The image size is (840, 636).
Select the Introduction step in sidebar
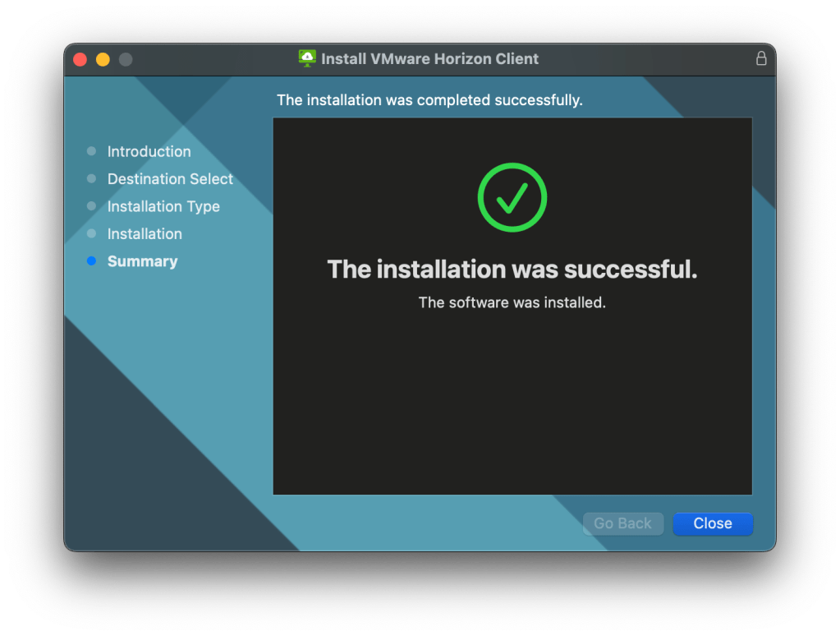pyautogui.click(x=149, y=151)
